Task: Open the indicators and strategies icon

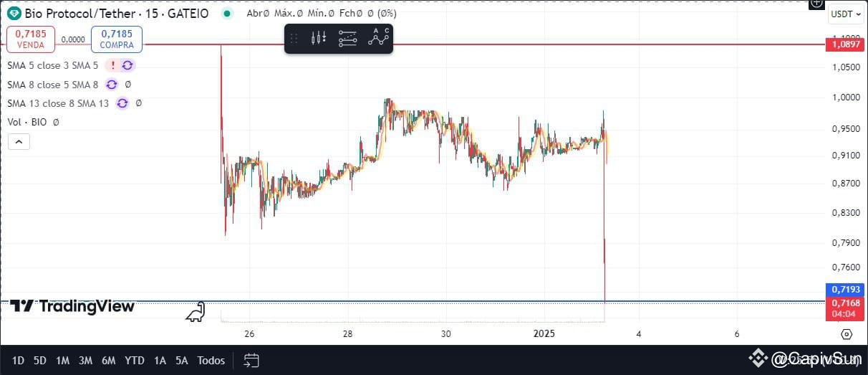Action: [x=347, y=39]
